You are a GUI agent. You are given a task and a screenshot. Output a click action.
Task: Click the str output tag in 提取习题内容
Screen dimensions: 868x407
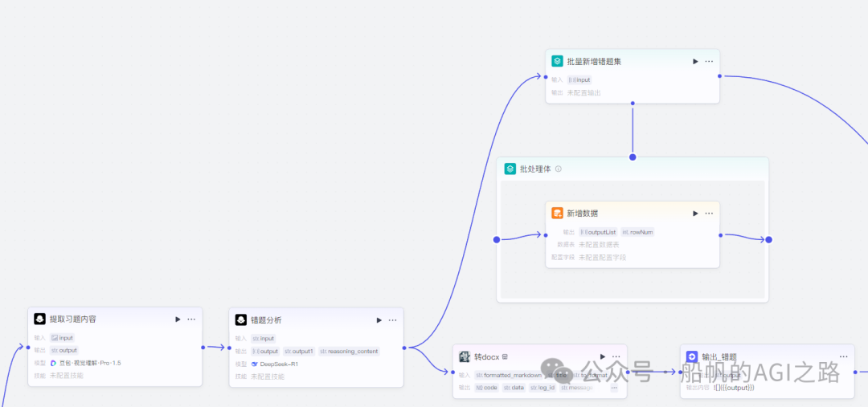(64, 350)
